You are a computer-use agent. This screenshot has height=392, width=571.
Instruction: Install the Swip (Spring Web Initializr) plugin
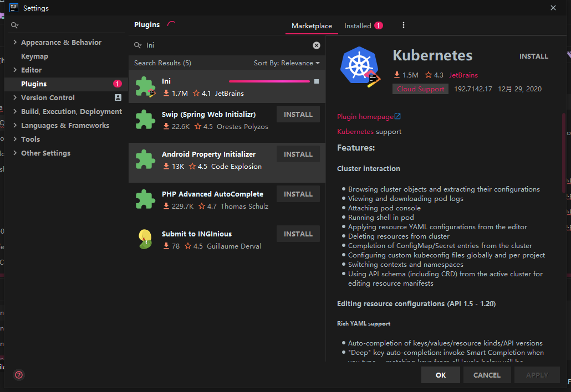tap(298, 114)
